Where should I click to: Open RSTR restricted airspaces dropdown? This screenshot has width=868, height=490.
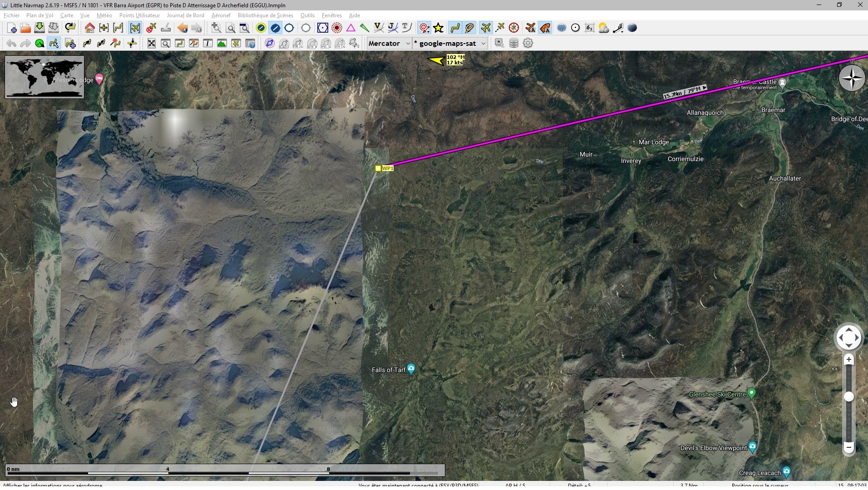[312, 44]
